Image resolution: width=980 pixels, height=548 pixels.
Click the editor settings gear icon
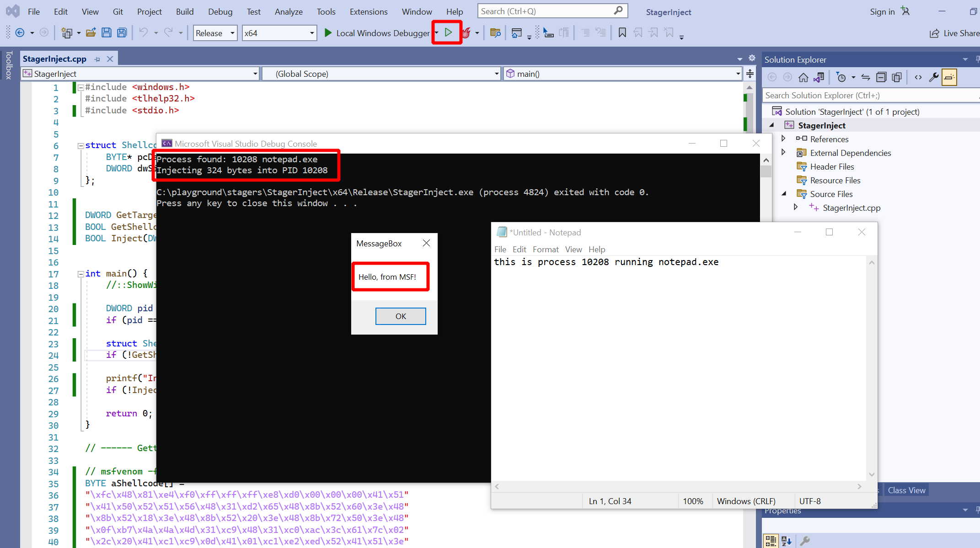tap(752, 58)
